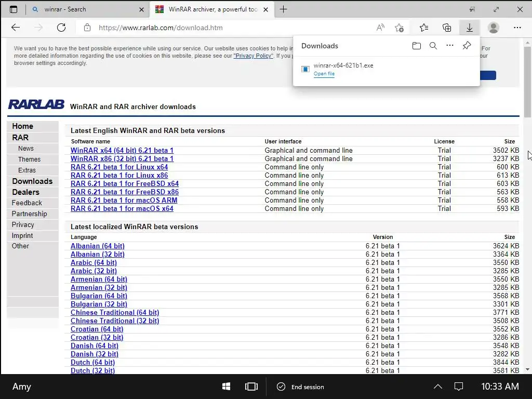Download RAR 6.21 beta 1 for Linux x86
532x399 pixels.
[x=119, y=176]
